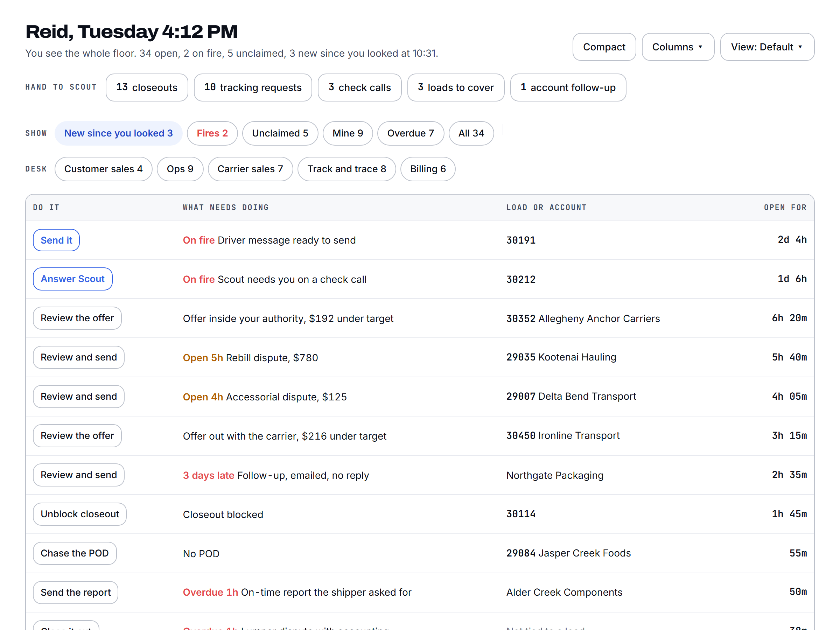Hand 13 closeouts to Scout
Screen dimensions: 840x630
click(147, 87)
